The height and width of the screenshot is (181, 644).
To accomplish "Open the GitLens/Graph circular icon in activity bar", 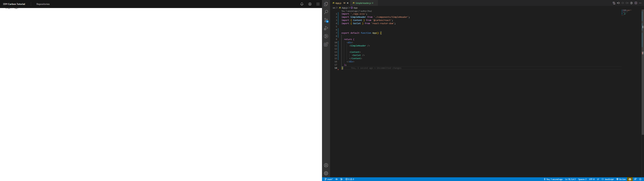I will tap(326, 36).
